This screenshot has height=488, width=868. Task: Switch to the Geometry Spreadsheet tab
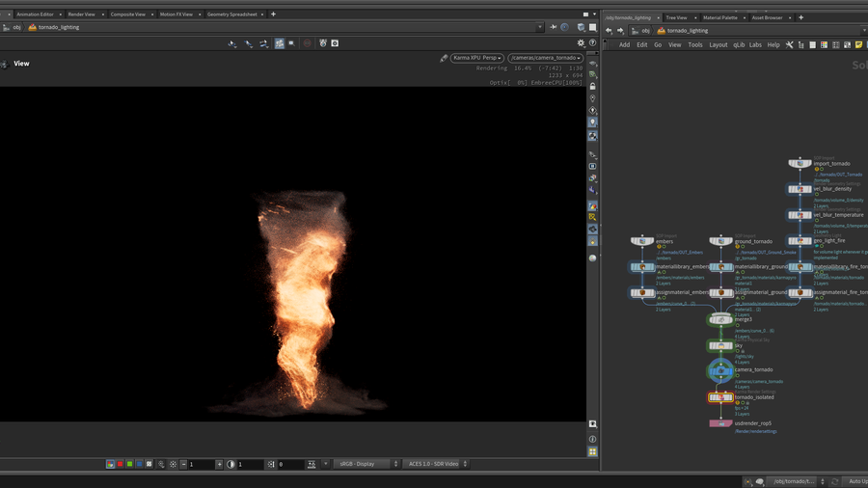click(231, 14)
